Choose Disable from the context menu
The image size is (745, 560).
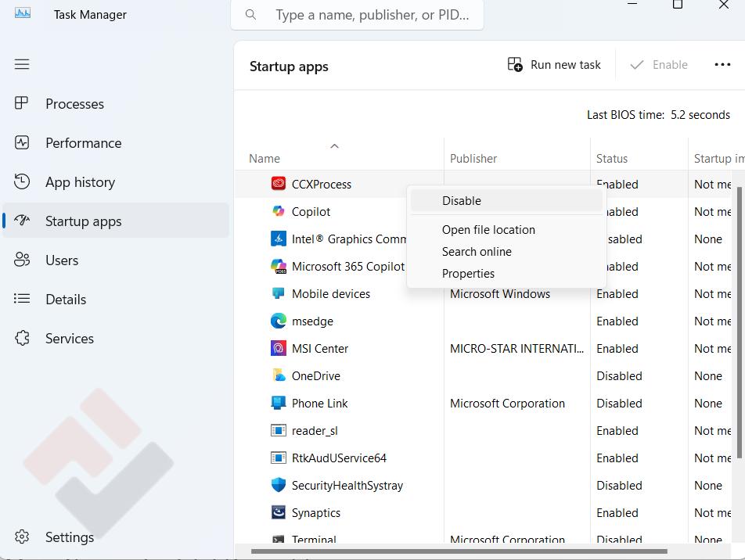[462, 201]
